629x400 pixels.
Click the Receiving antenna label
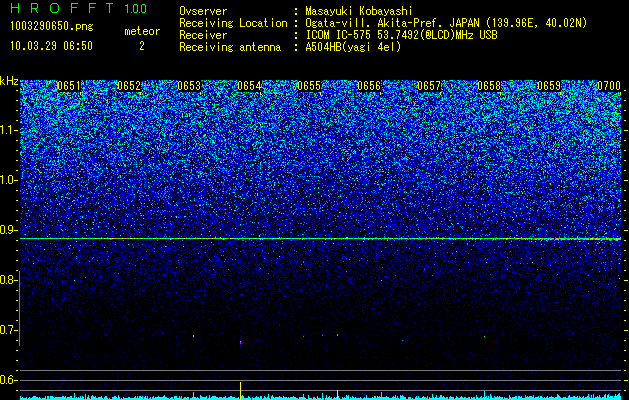230,47
